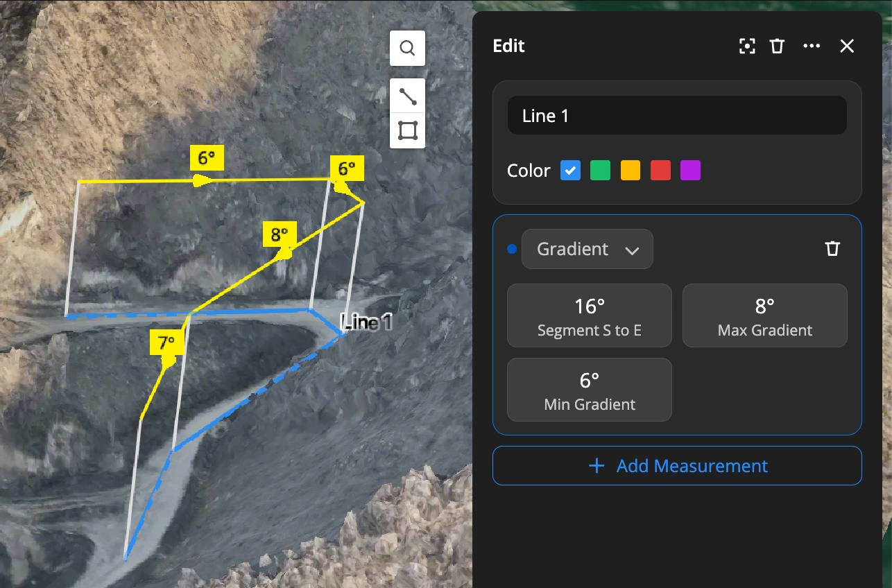Close the Edit panel
892x588 pixels.
(847, 46)
